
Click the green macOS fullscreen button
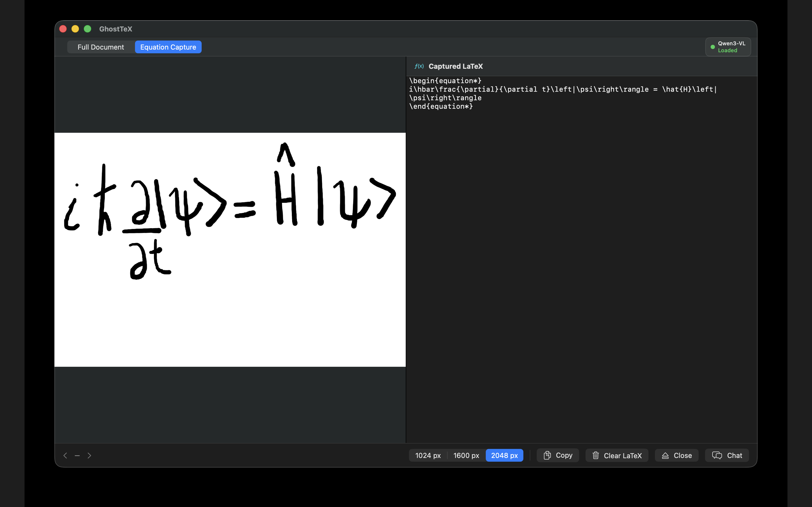87,29
